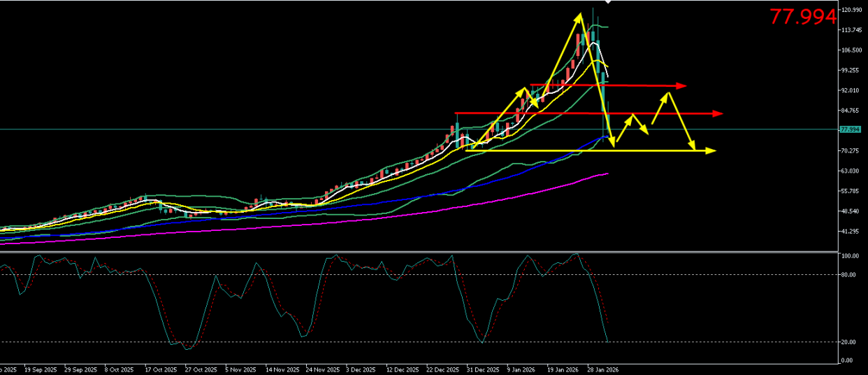
Task: Click the current price tag 77.994 on axis
Action: pyautogui.click(x=849, y=129)
